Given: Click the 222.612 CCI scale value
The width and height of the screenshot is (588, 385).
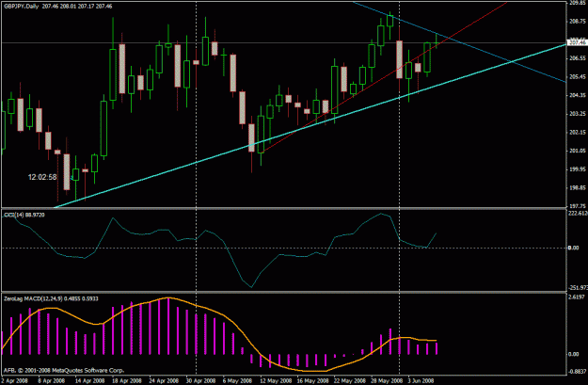Looking at the screenshot, I should point(579,214).
